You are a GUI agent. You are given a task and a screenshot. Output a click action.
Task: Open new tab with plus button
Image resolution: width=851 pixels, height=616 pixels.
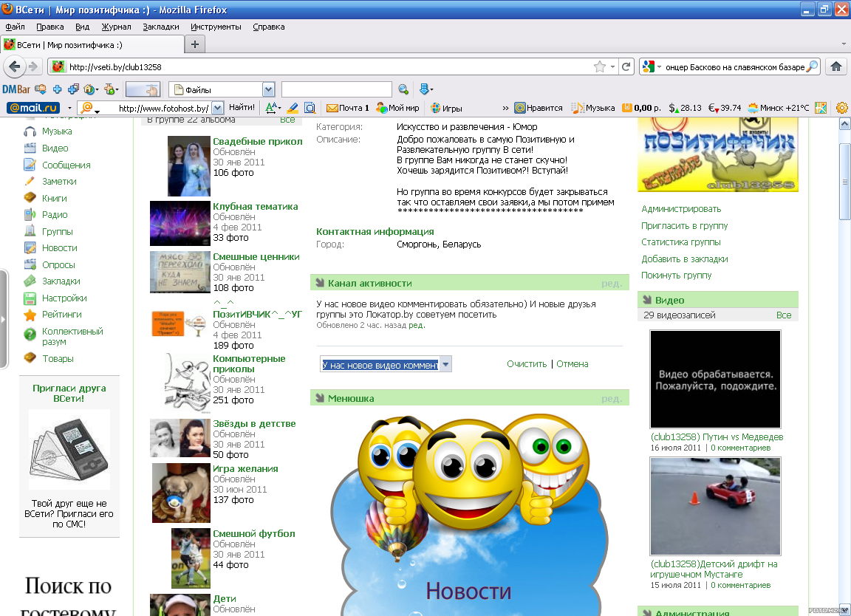[x=195, y=44]
